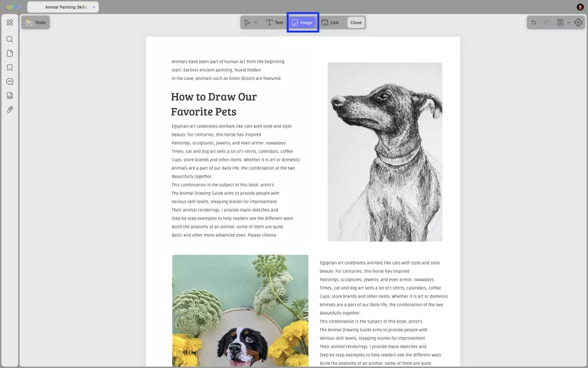Open the thumbnails grid panel icon

pos(10,22)
